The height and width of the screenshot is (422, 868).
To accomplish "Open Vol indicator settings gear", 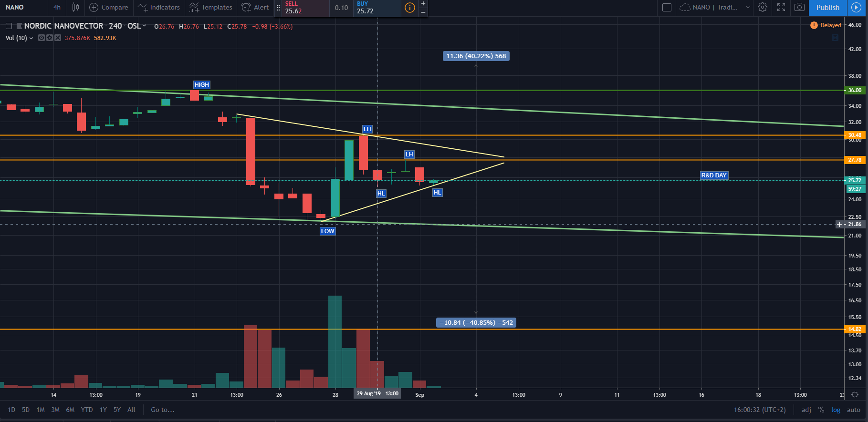I will 49,38.
